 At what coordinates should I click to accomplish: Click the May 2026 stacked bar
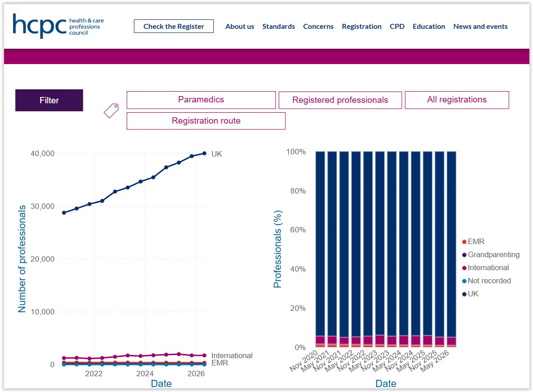(x=451, y=249)
